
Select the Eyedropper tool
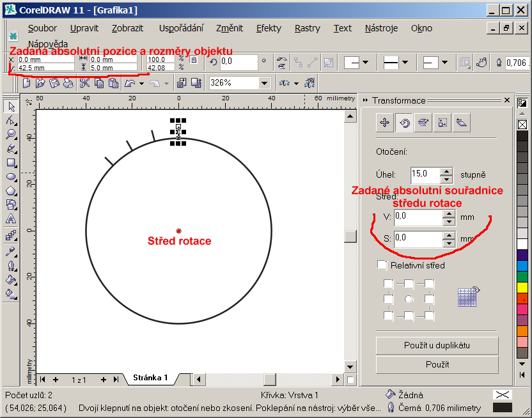pos(12,252)
